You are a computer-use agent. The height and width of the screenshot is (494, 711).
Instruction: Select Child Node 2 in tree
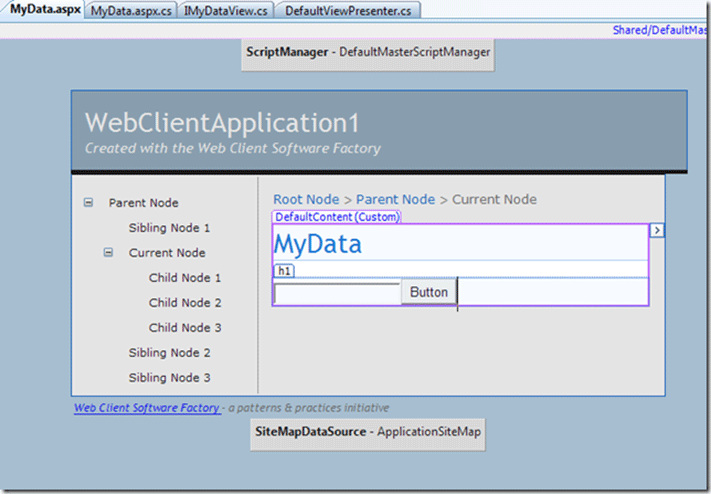[185, 302]
